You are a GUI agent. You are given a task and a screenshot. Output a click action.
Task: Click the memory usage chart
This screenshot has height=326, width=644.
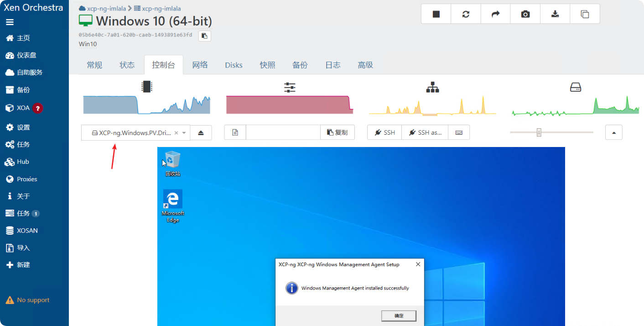pos(290,105)
